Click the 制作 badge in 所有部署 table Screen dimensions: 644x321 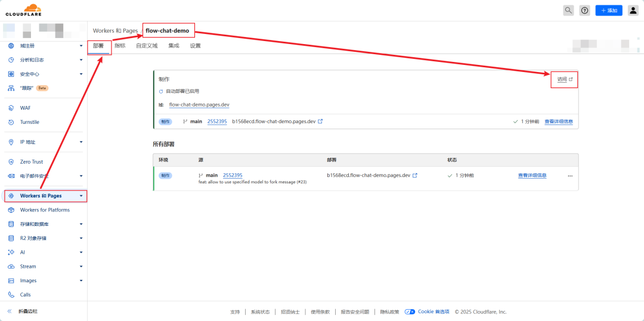click(165, 176)
